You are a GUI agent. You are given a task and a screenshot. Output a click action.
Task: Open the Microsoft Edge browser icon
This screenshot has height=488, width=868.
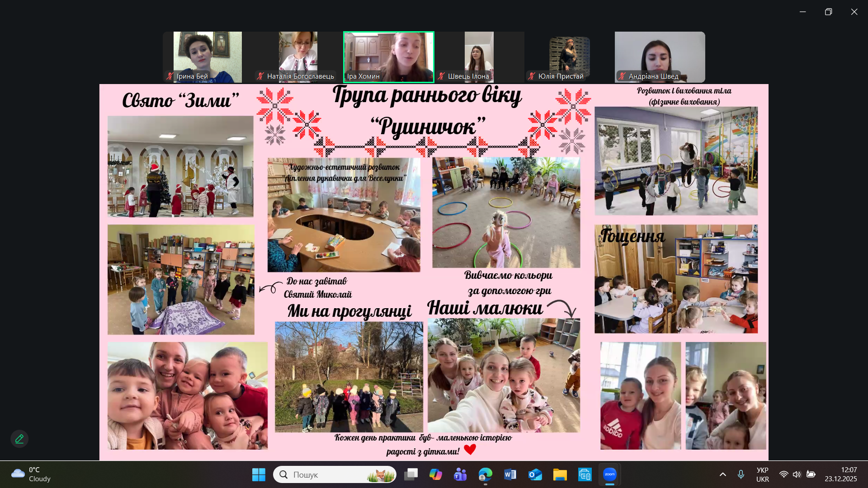pyautogui.click(x=485, y=474)
